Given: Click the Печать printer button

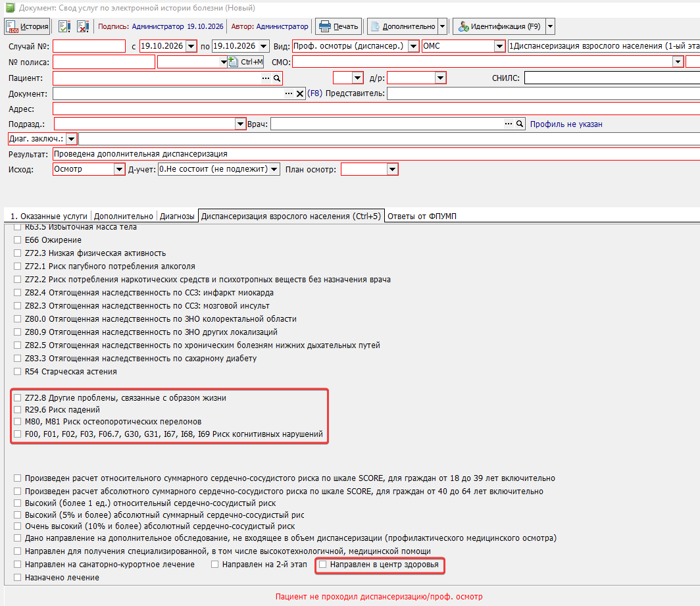Looking at the screenshot, I should tap(339, 26).
